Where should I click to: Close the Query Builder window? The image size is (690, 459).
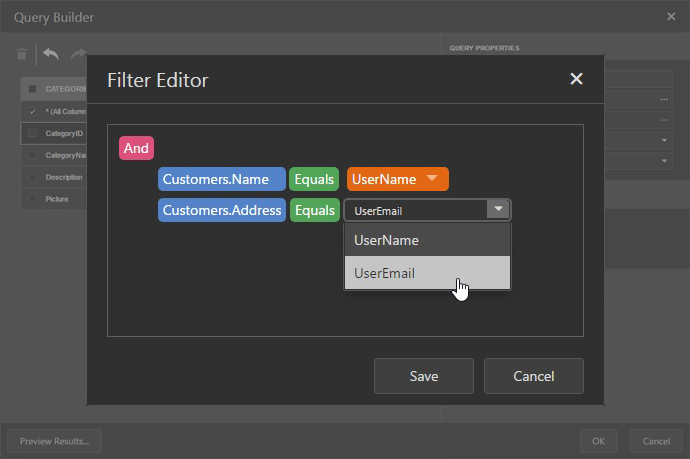(x=671, y=17)
